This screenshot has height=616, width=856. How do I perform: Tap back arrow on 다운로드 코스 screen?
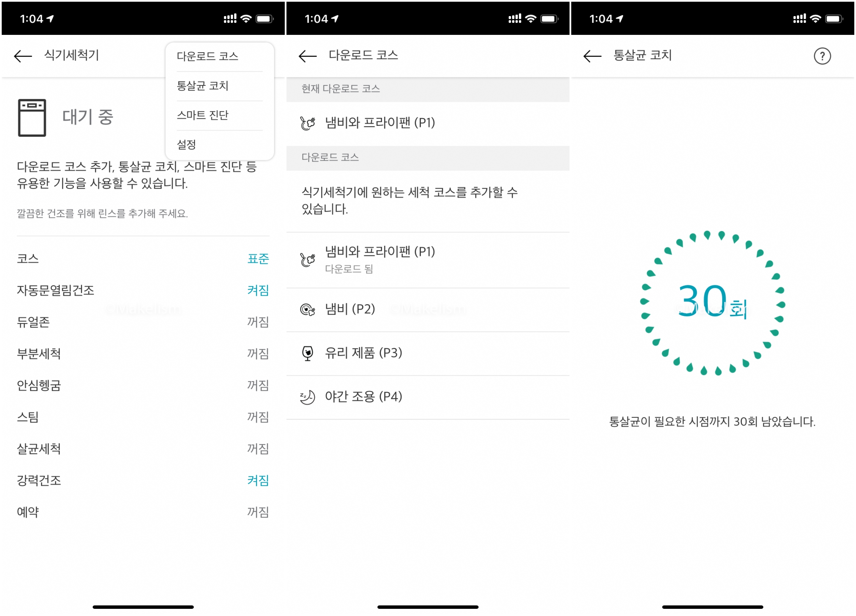pos(307,56)
